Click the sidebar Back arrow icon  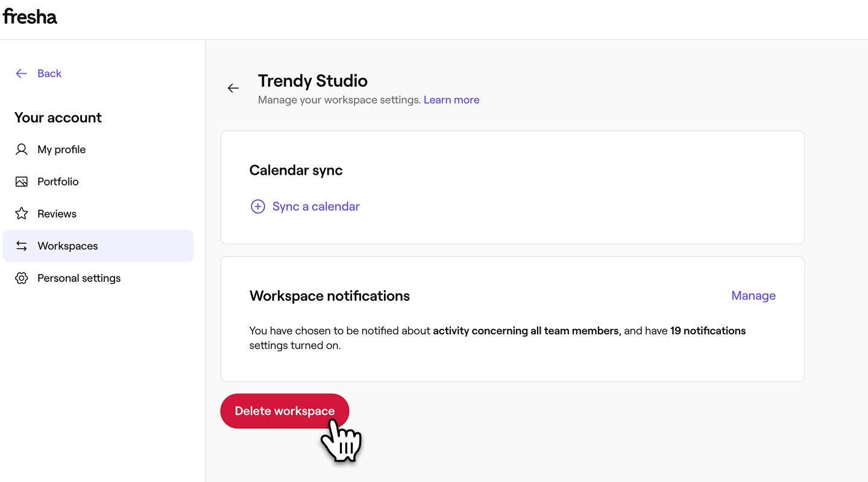coord(21,74)
